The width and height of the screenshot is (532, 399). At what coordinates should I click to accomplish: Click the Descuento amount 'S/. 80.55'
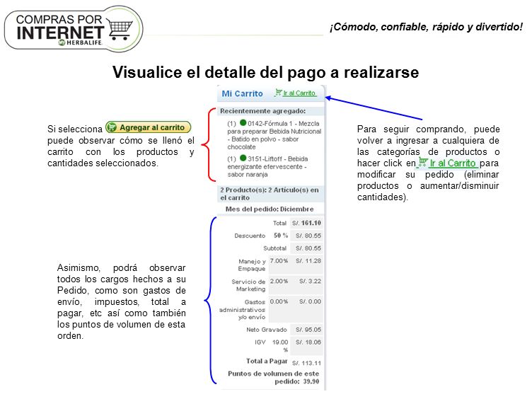point(308,236)
